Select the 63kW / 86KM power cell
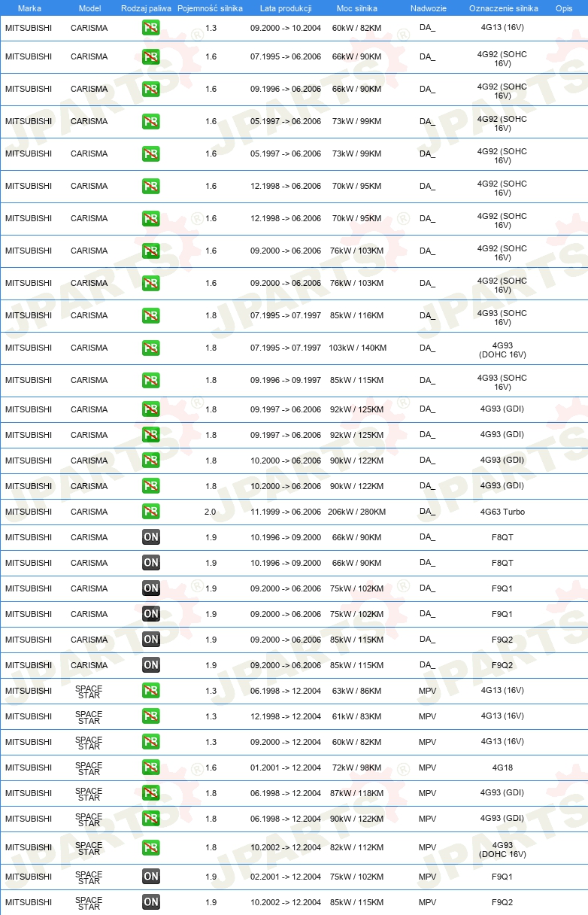Image resolution: width=588 pixels, height=915 pixels. (x=356, y=691)
